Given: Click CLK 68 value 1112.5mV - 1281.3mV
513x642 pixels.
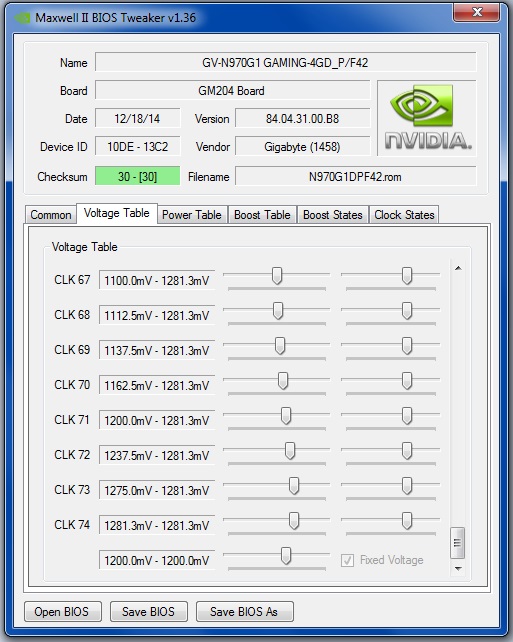Looking at the screenshot, I should point(157,316).
